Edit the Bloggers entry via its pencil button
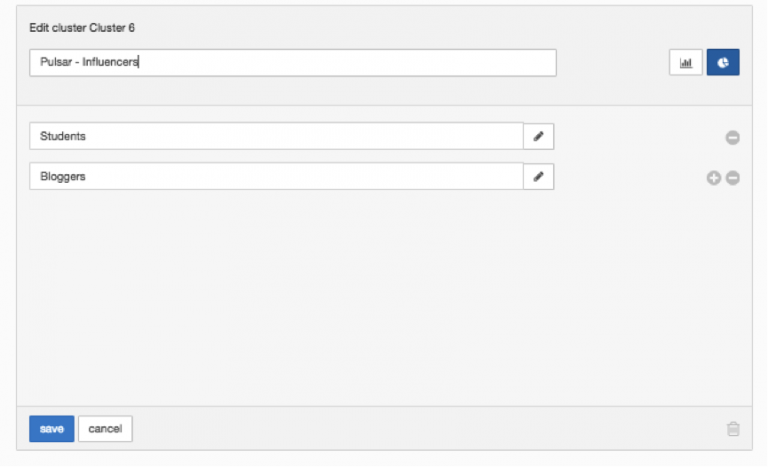The width and height of the screenshot is (768, 467). pos(538,176)
